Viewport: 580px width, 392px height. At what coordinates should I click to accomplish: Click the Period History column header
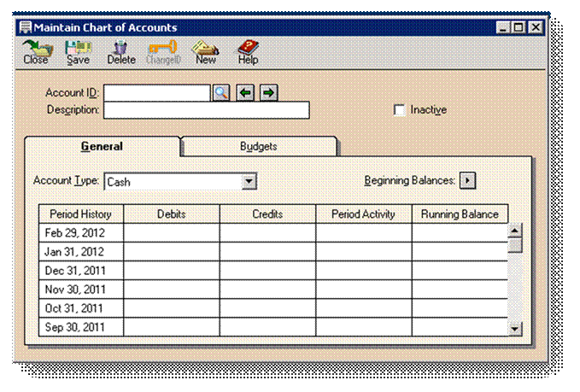point(81,214)
